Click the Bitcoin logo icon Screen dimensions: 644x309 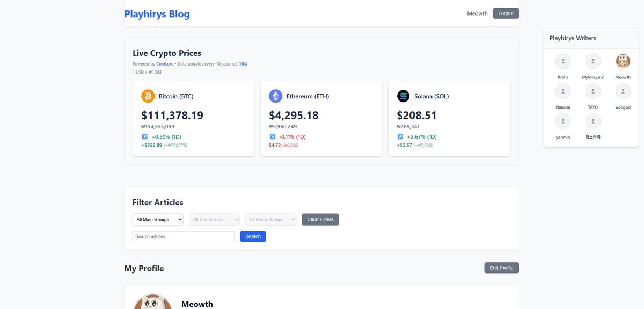point(148,96)
